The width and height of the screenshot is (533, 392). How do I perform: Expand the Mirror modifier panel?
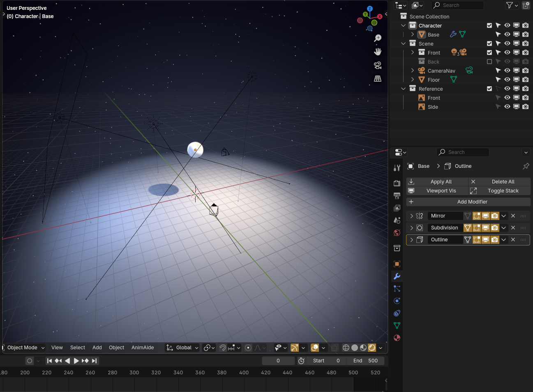[411, 216]
